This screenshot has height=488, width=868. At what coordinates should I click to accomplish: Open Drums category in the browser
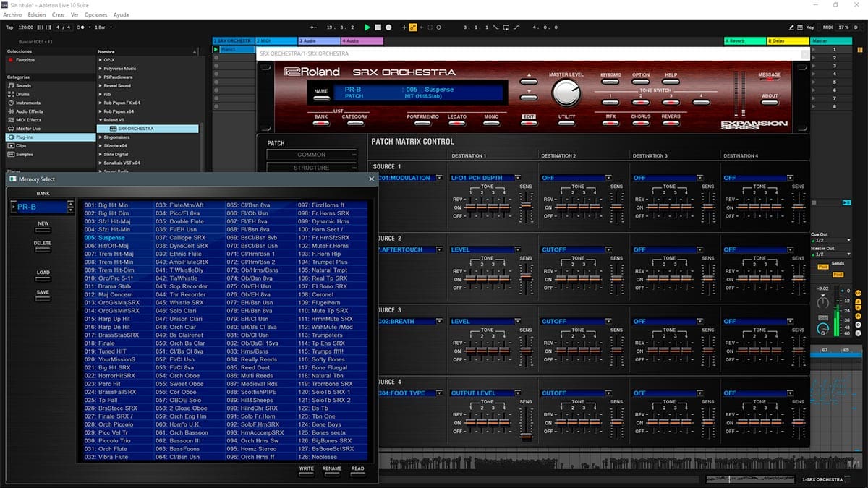point(23,94)
